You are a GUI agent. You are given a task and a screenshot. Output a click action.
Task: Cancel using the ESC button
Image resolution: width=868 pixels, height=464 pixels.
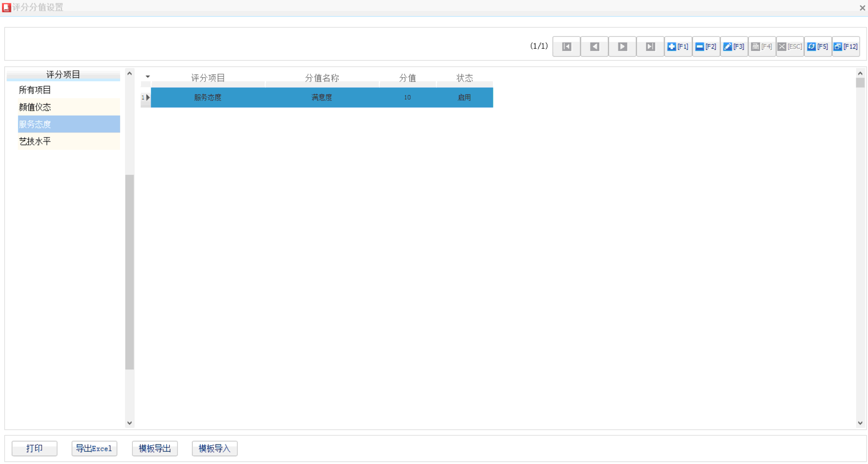pyautogui.click(x=790, y=47)
